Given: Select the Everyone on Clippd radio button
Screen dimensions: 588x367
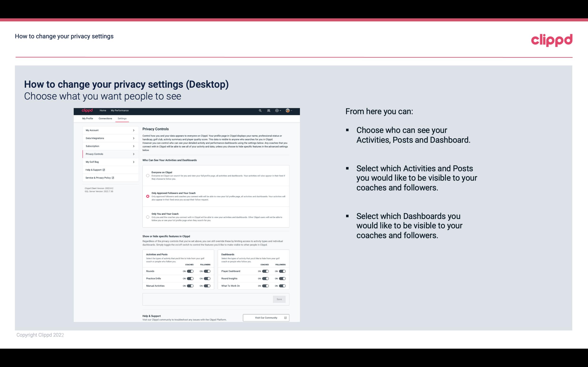Looking at the screenshot, I should [x=148, y=175].
